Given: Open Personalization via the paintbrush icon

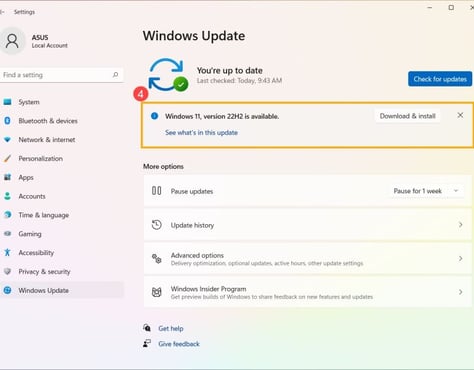Looking at the screenshot, I should point(7,158).
